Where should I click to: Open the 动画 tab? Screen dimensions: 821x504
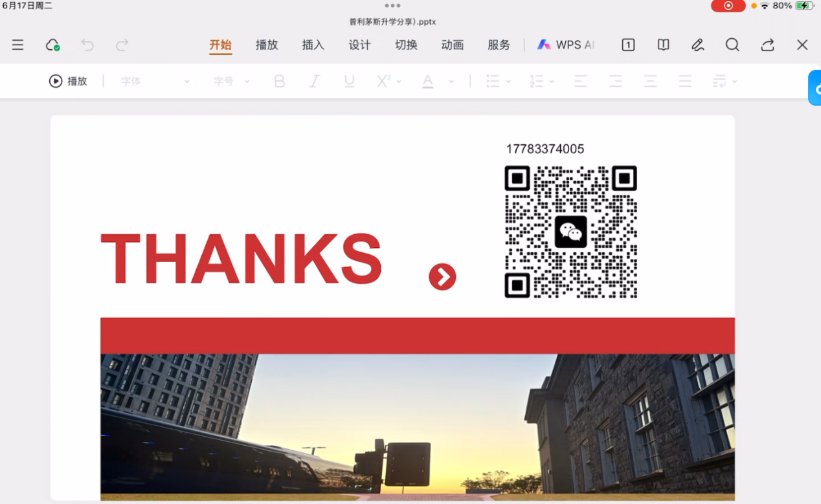pos(453,45)
